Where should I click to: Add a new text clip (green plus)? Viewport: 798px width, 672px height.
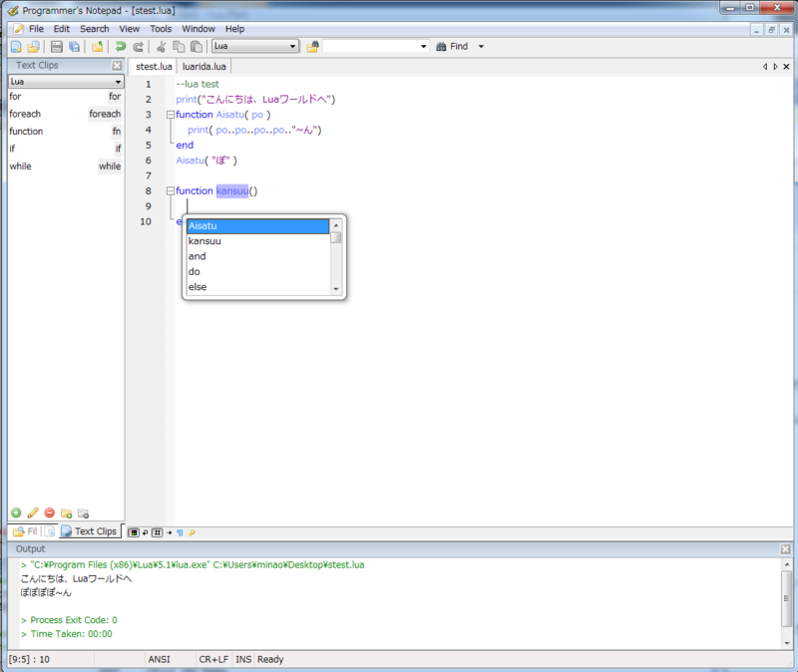(16, 512)
